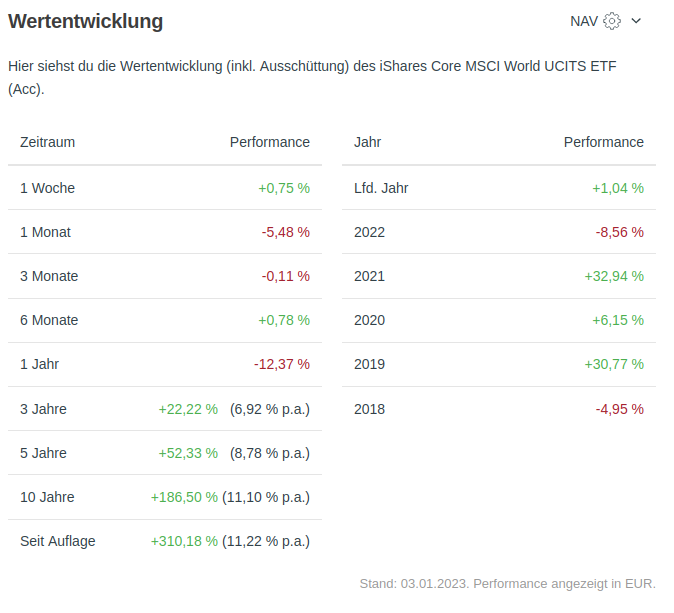The image size is (674, 613).
Task: Click the 2018 performance value -4,95 %
Action: point(619,409)
